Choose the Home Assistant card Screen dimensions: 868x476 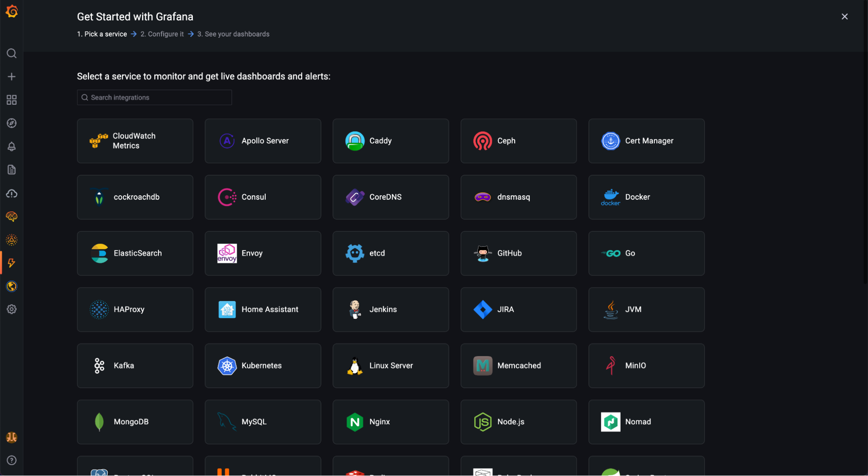263,310
